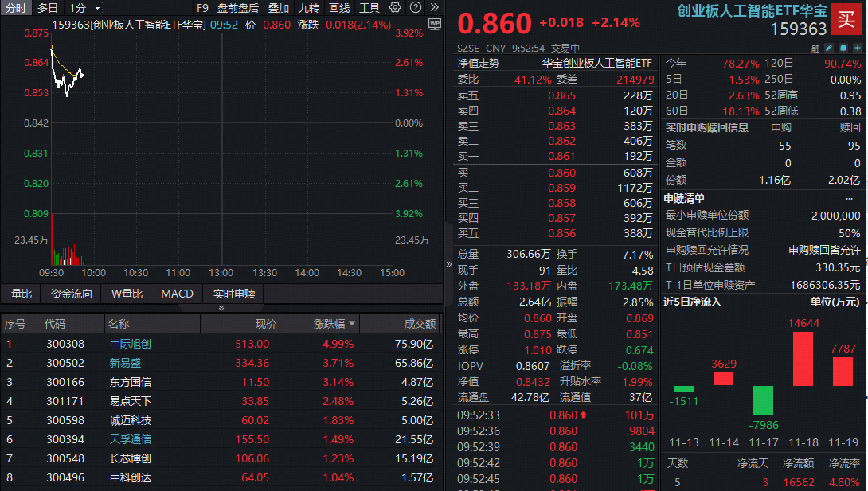Set a price alert via the bell icon
This screenshot has width=868, height=491.
click(x=843, y=48)
